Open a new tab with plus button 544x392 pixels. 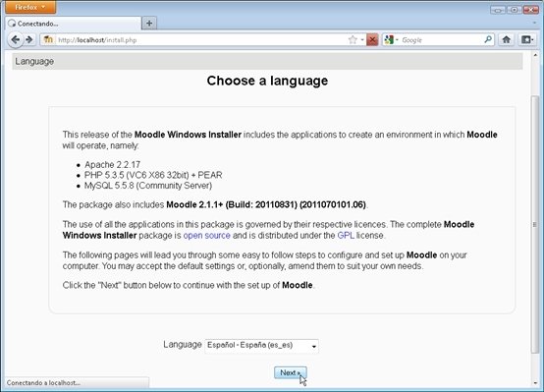[149, 24]
